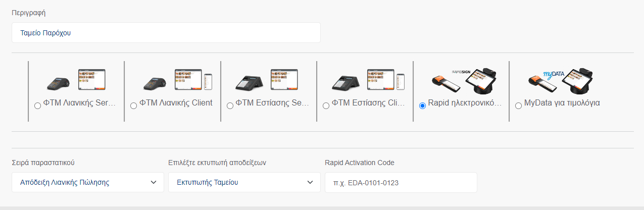Select the ΦΤΜ Λιανικής Client radio button
Image resolution: width=644 pixels, height=210 pixels.
pos(133,106)
